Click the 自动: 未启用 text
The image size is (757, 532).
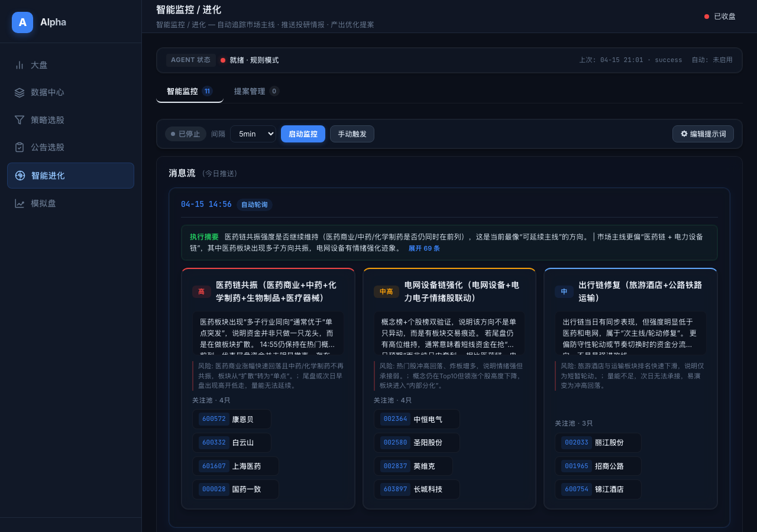click(x=712, y=60)
